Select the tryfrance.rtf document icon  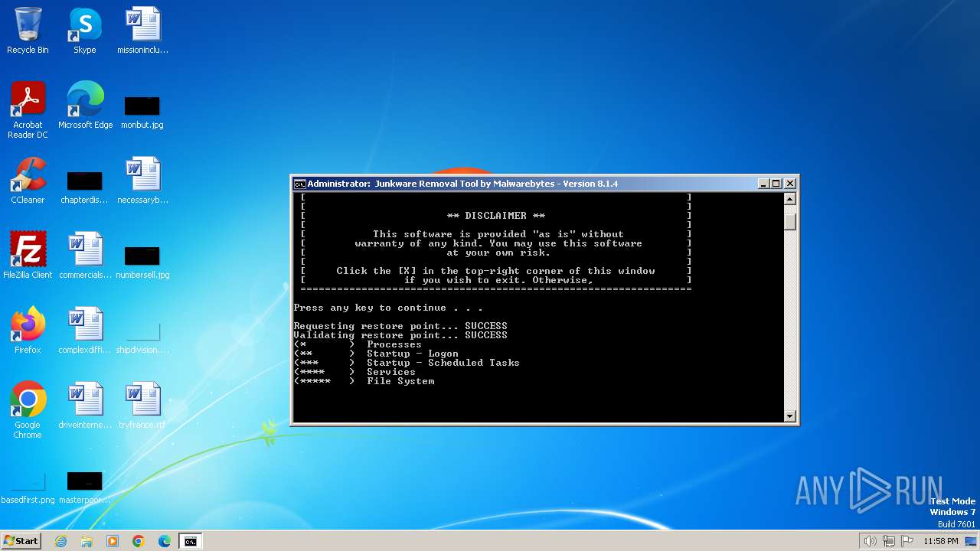point(142,406)
